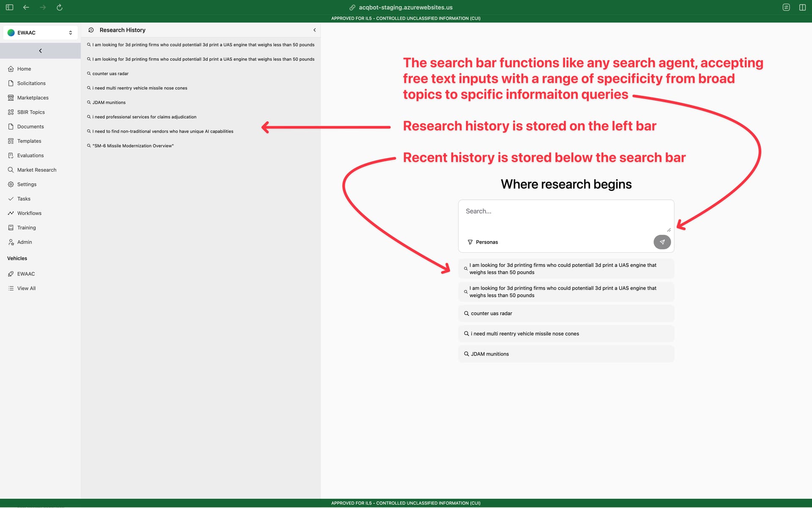Open the Tasks menu item

tap(40, 199)
